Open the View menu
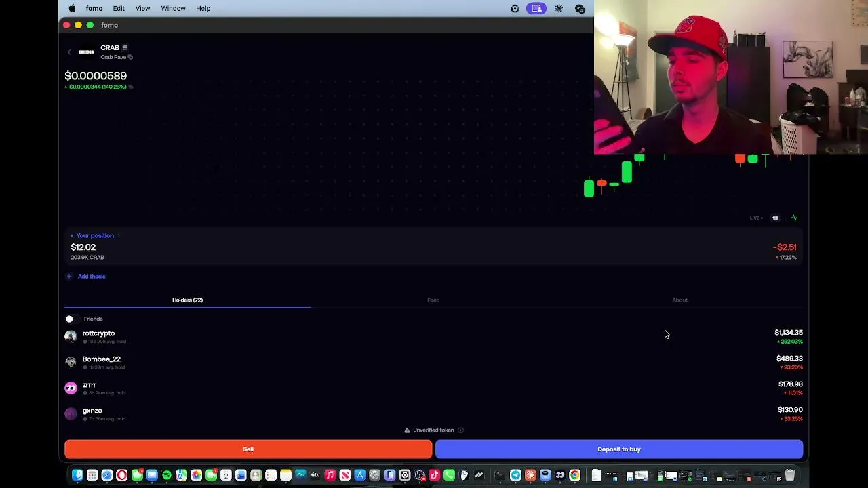This screenshot has width=868, height=488. coord(142,9)
